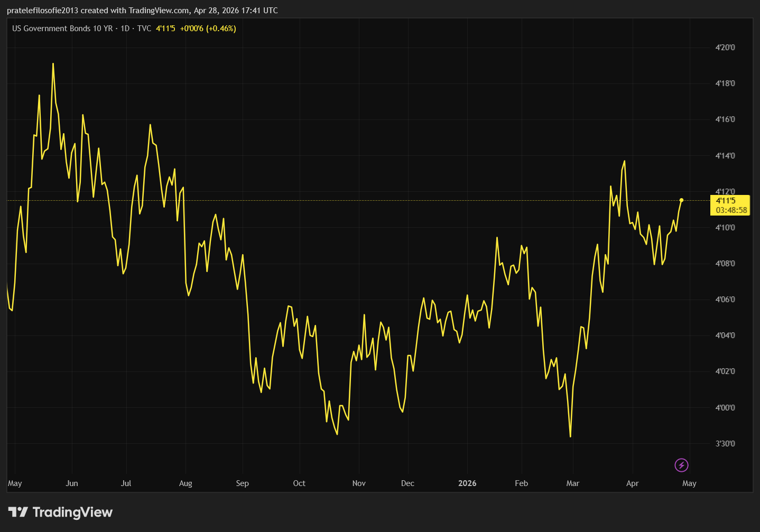Click the snapshot caption mentioning pratelefilosofie2013
The image size is (760, 532).
pos(142,11)
